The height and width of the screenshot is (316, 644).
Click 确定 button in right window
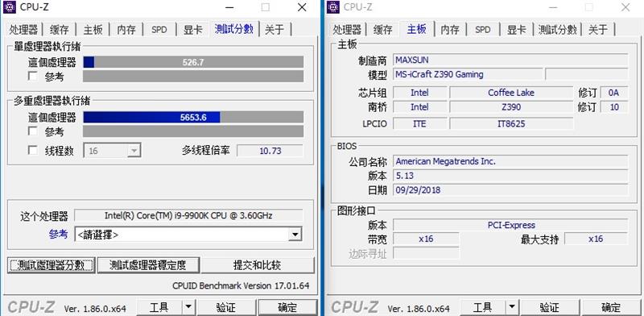[x=611, y=307]
